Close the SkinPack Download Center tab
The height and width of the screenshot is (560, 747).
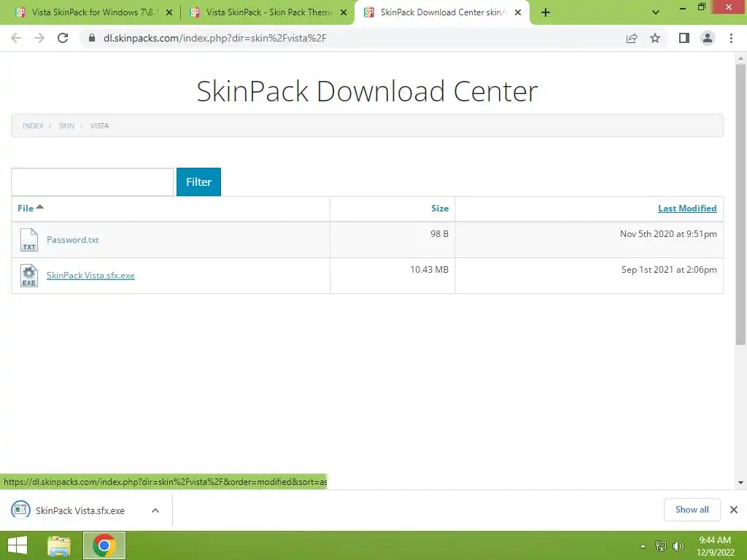click(x=518, y=12)
